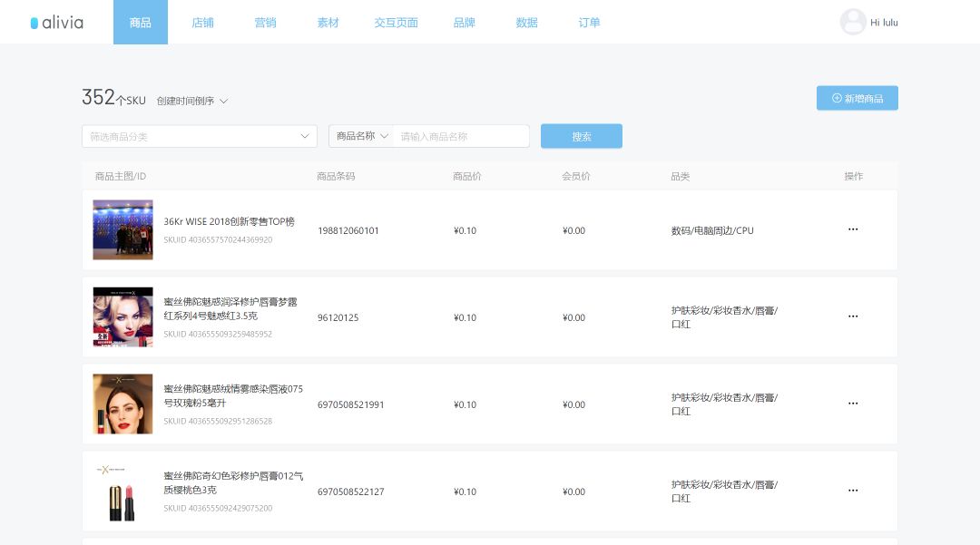980x545 pixels.
Task: Focus the 请输入商品名称 input field
Action: [461, 136]
